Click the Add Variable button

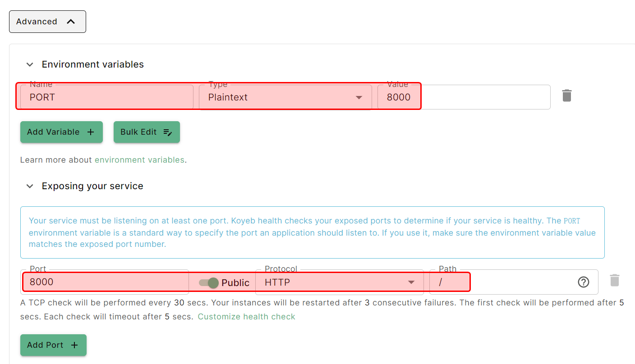[61, 132]
